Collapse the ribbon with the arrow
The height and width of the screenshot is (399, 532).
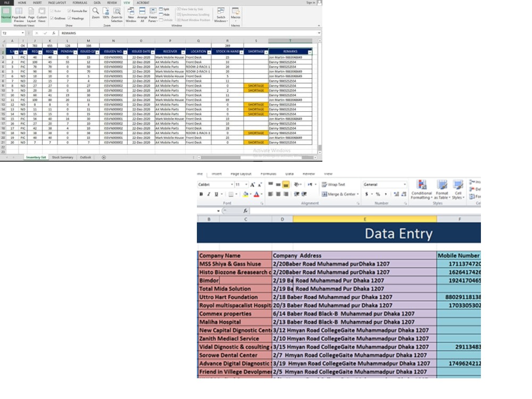coord(319,26)
